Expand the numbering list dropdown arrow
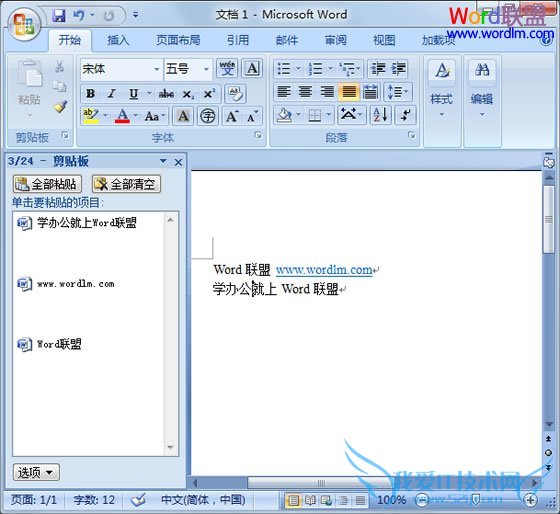 pyautogui.click(x=330, y=69)
